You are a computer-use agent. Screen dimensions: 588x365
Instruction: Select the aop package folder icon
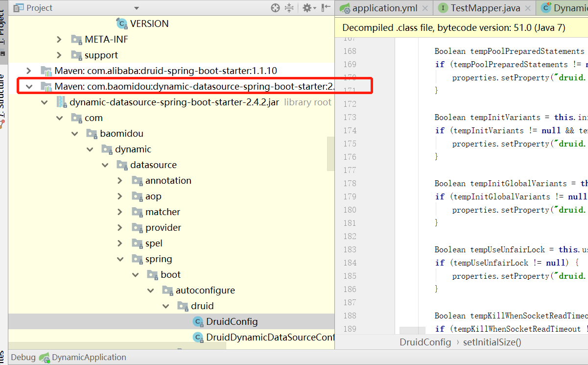(x=137, y=196)
